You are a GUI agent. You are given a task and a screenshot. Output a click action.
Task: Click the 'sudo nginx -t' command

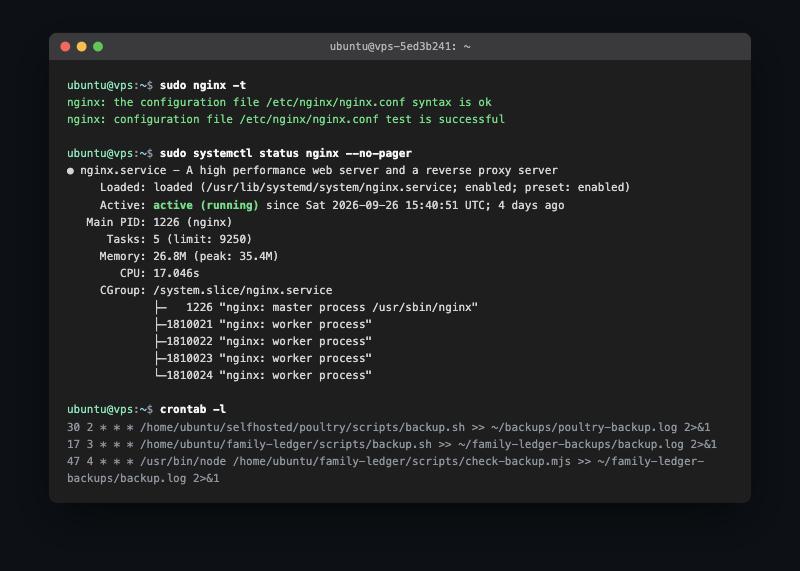click(x=203, y=85)
